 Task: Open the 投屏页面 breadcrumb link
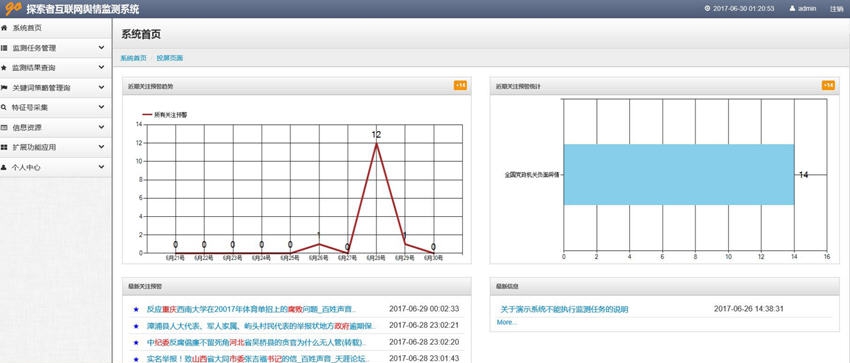(170, 58)
